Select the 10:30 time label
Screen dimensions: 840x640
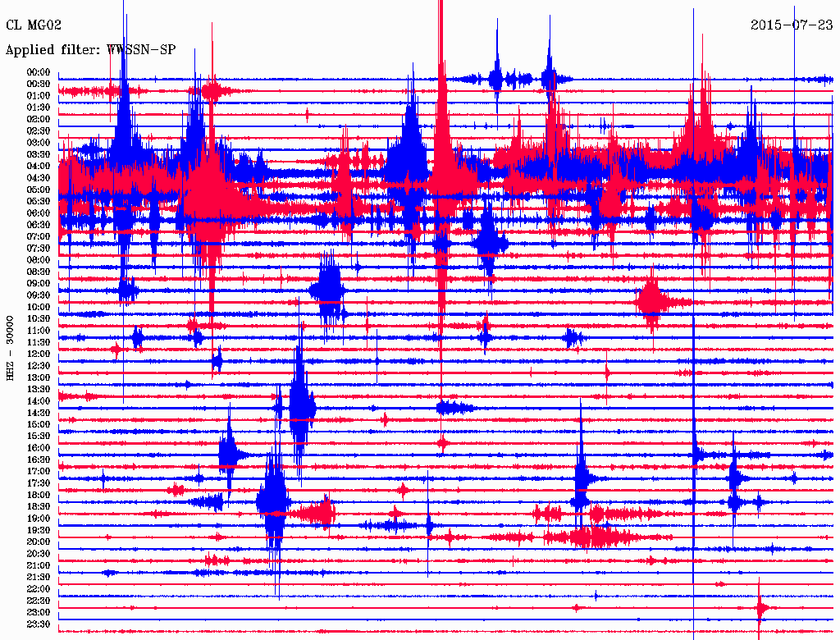click(39, 318)
